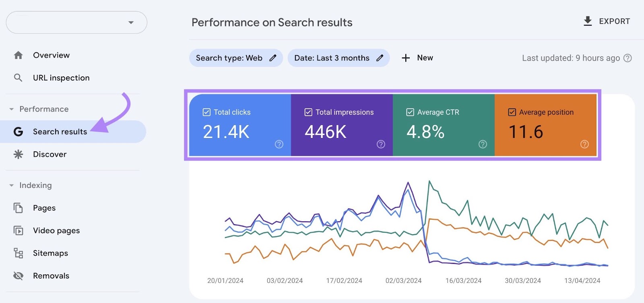The image size is (644, 303).
Task: Go to Overview in sidebar
Action: pyautogui.click(x=51, y=55)
